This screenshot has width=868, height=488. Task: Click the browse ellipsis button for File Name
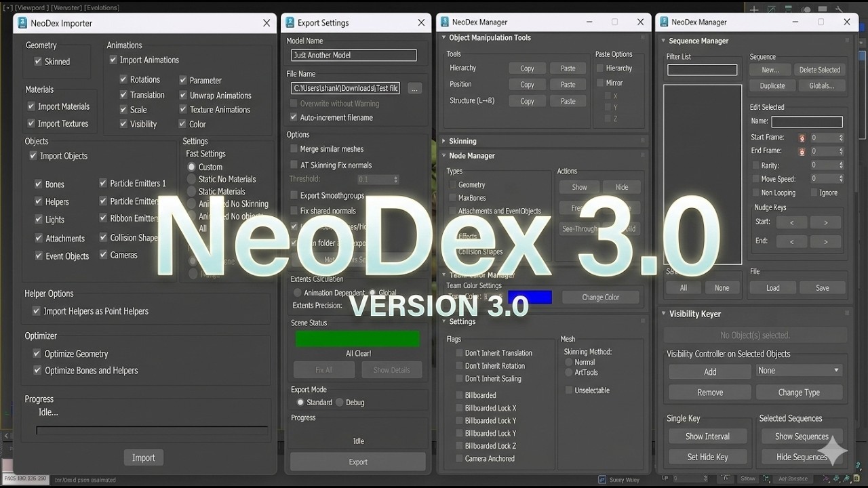[x=415, y=88]
